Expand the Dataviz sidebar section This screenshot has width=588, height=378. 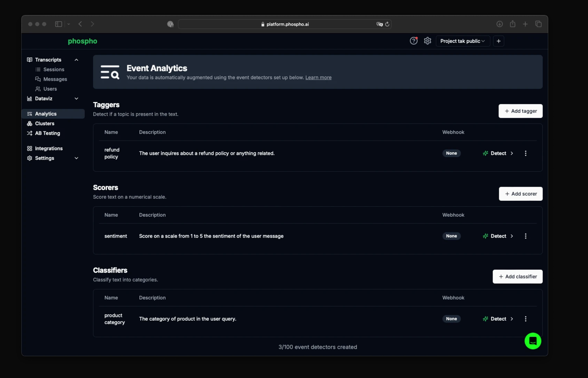[76, 98]
